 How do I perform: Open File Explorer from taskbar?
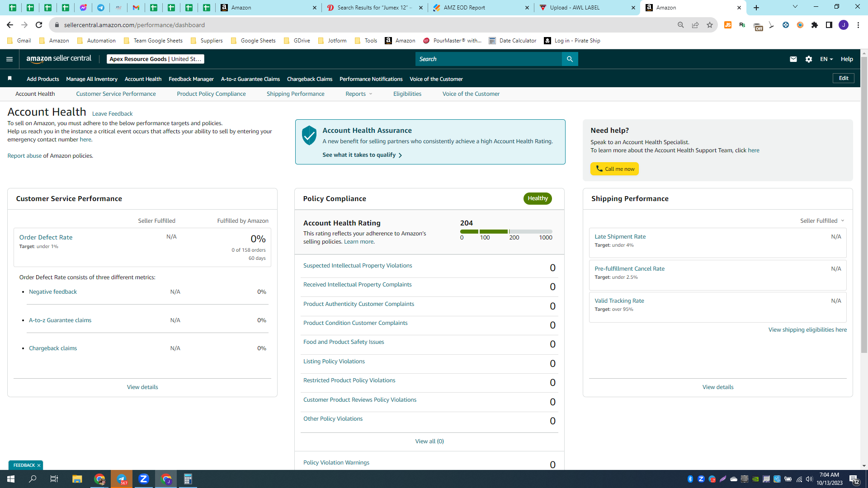pos(77,479)
